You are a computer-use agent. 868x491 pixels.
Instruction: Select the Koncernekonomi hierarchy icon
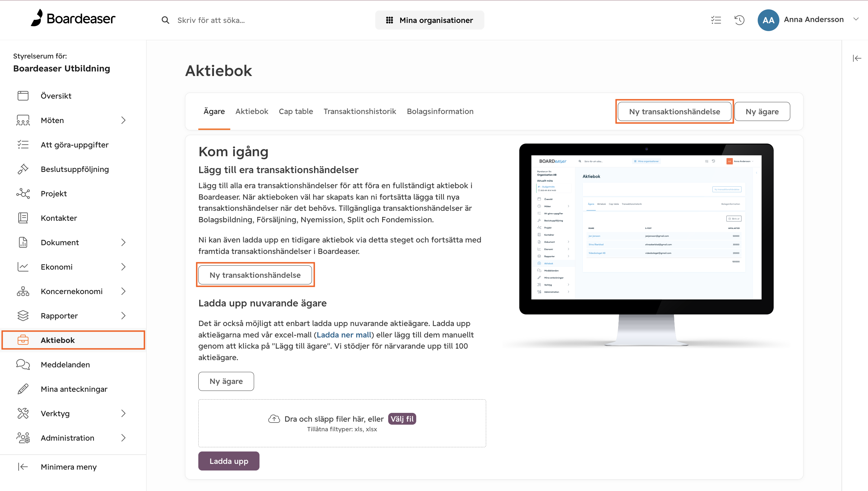(x=23, y=291)
